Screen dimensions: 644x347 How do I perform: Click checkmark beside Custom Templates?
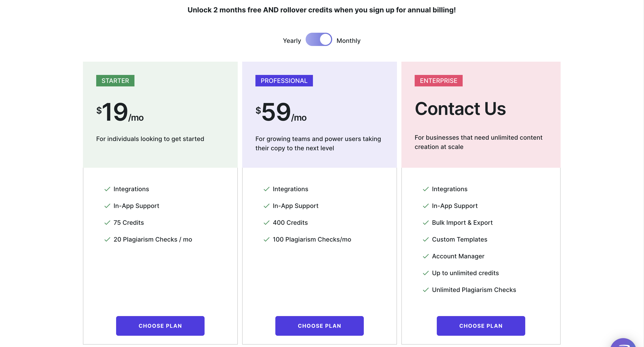425,239
